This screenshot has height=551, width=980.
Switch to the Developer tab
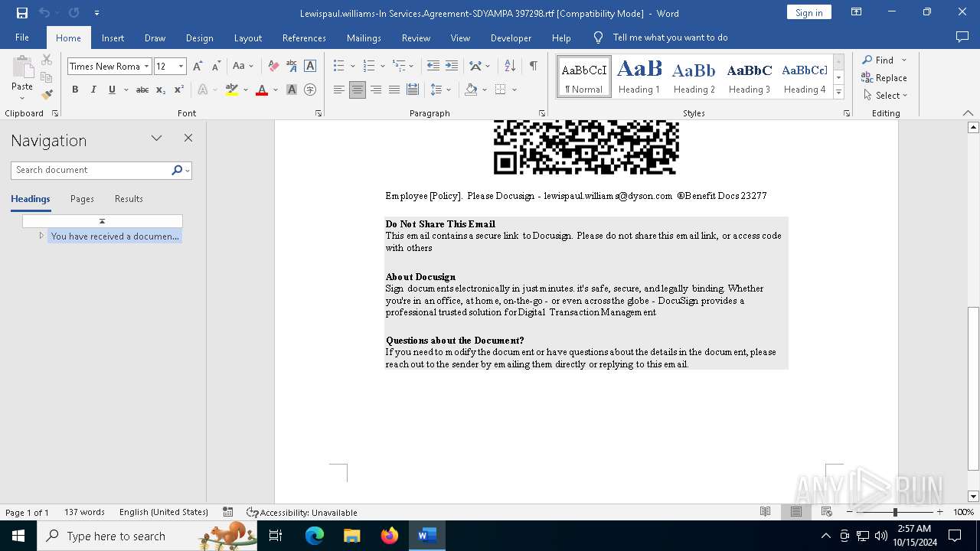(511, 37)
